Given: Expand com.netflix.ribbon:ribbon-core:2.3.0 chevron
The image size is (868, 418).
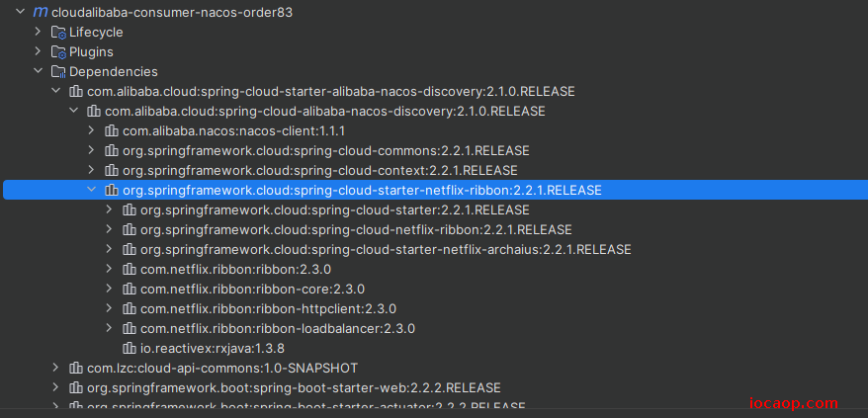Looking at the screenshot, I should (x=109, y=289).
